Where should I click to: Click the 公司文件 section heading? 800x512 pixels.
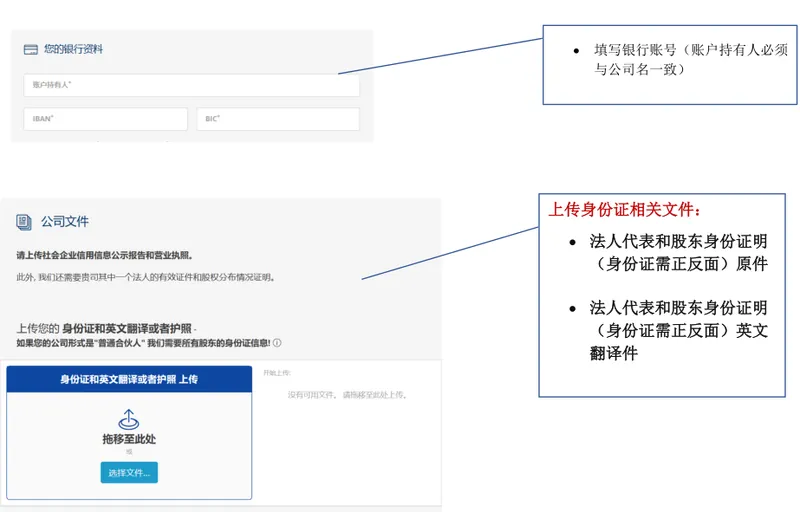65,221
